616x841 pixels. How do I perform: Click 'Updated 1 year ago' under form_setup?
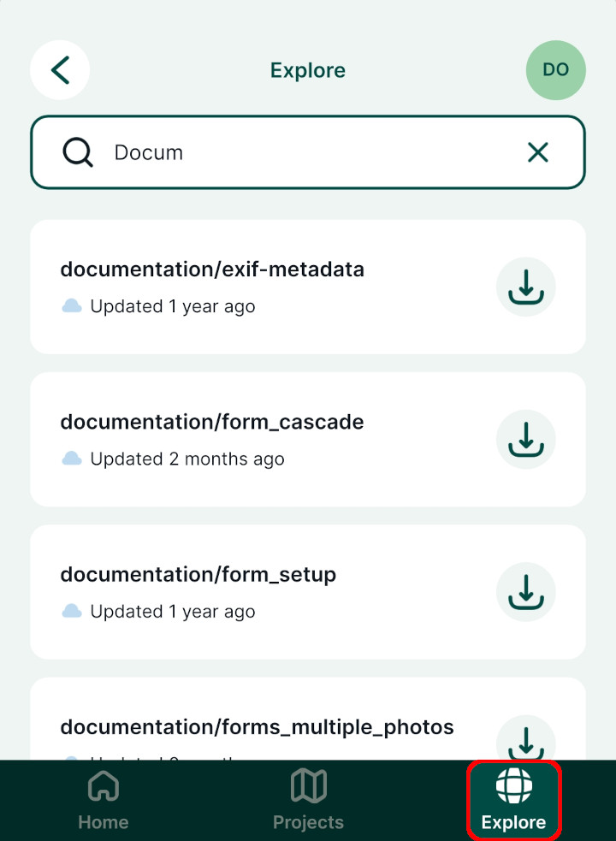point(173,612)
